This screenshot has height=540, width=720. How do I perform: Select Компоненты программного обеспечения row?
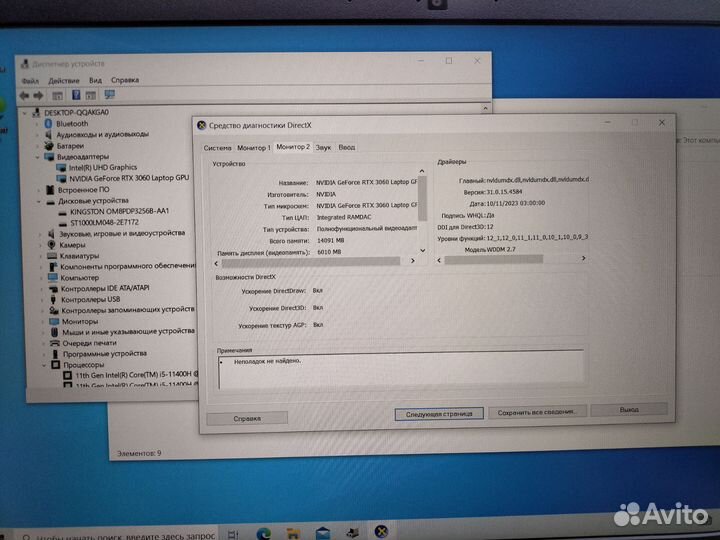point(128,266)
